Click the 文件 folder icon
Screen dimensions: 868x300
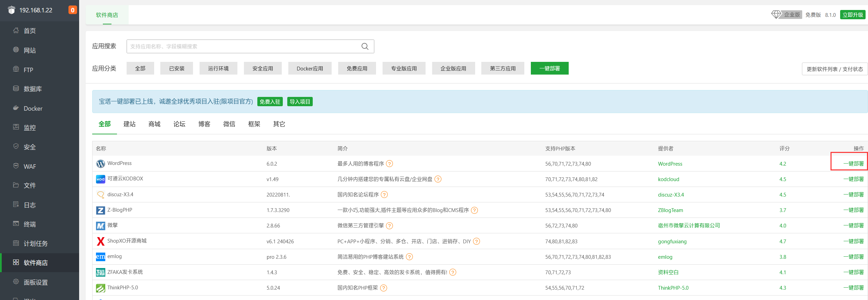pyautogui.click(x=16, y=185)
